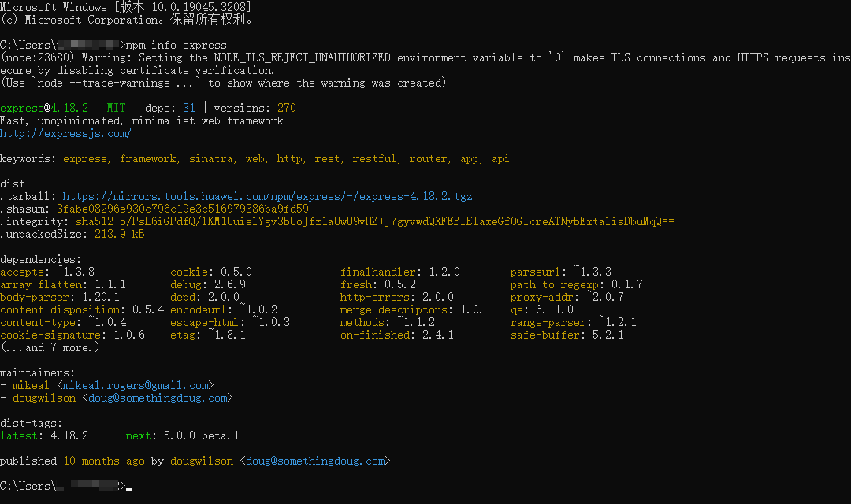The height and width of the screenshot is (504, 851).
Task: Click the keyword 'restful'
Action: coord(376,158)
